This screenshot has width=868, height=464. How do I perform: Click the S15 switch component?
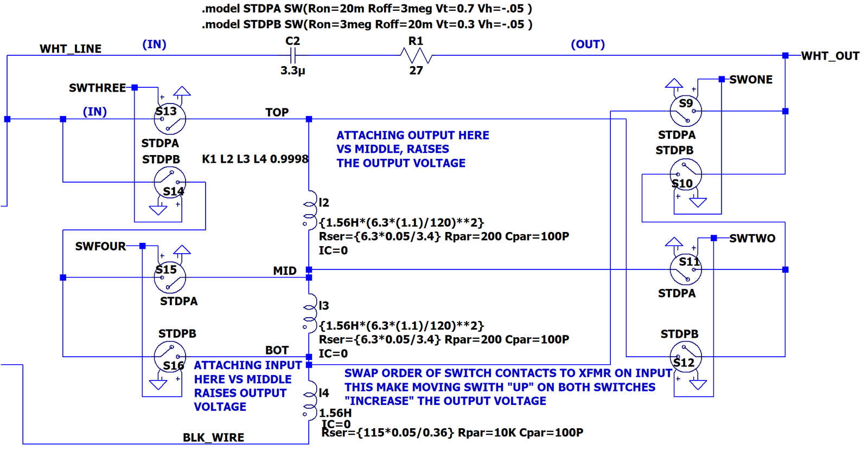[170, 278]
